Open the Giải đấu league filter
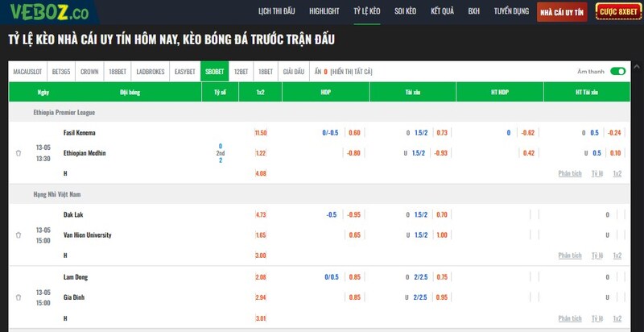 click(294, 72)
